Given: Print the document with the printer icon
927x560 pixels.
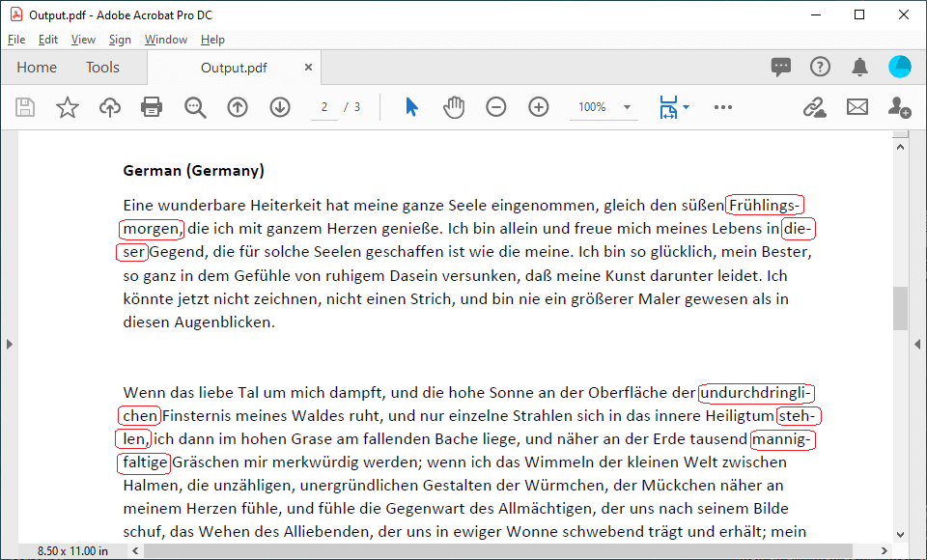Looking at the screenshot, I should click(152, 107).
